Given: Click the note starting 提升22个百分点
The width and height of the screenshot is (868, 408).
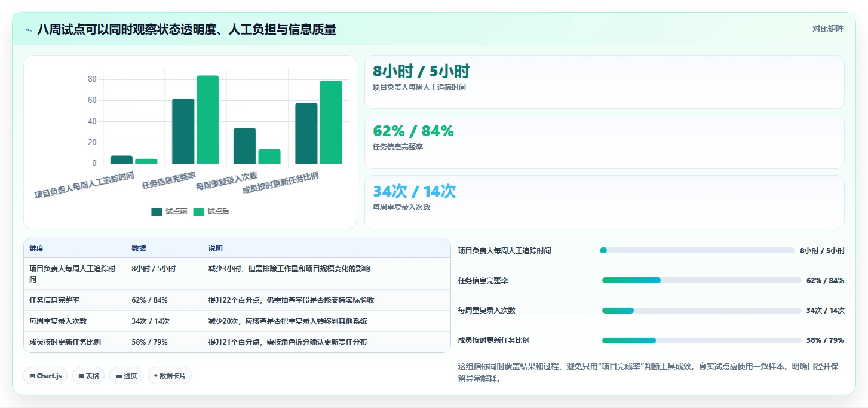Looking at the screenshot, I should [x=291, y=300].
